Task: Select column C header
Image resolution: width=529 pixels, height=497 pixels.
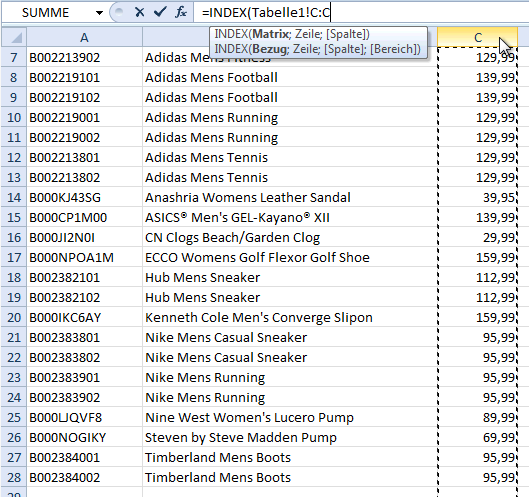Action: coord(477,37)
